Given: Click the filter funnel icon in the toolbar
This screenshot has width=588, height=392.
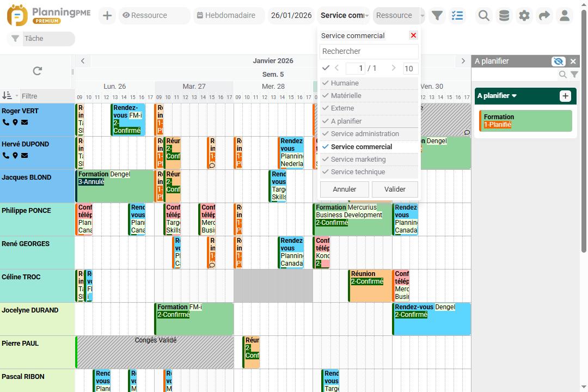Looking at the screenshot, I should (x=437, y=16).
